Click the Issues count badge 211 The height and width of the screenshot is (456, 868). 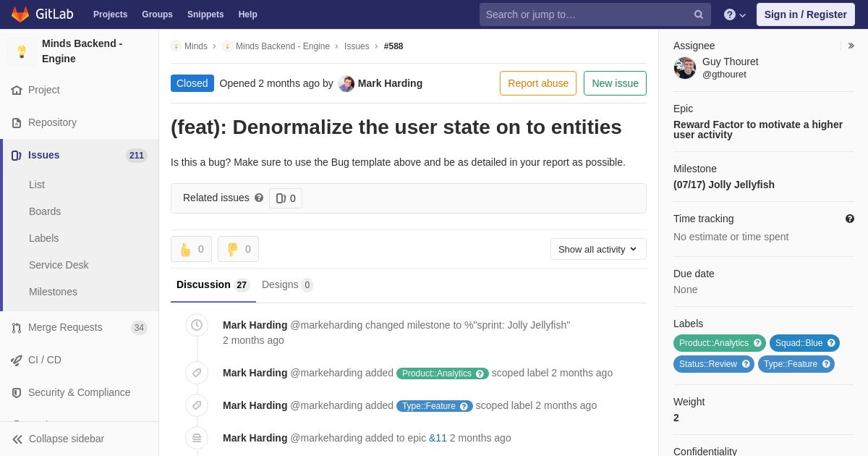click(x=137, y=156)
